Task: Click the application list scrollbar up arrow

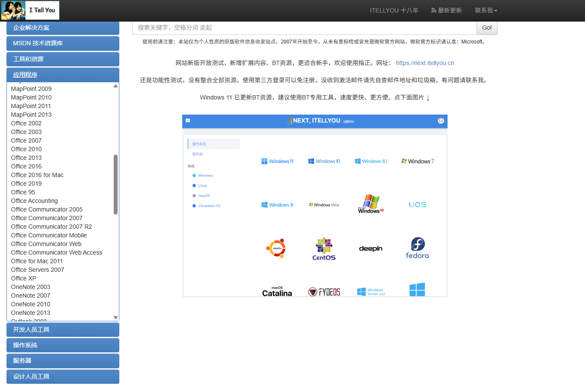Action: click(115, 86)
